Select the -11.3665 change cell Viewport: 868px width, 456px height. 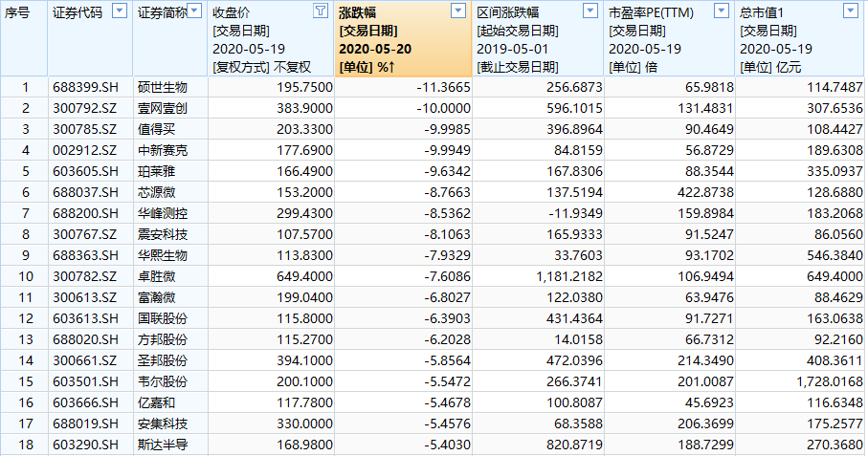click(443, 88)
